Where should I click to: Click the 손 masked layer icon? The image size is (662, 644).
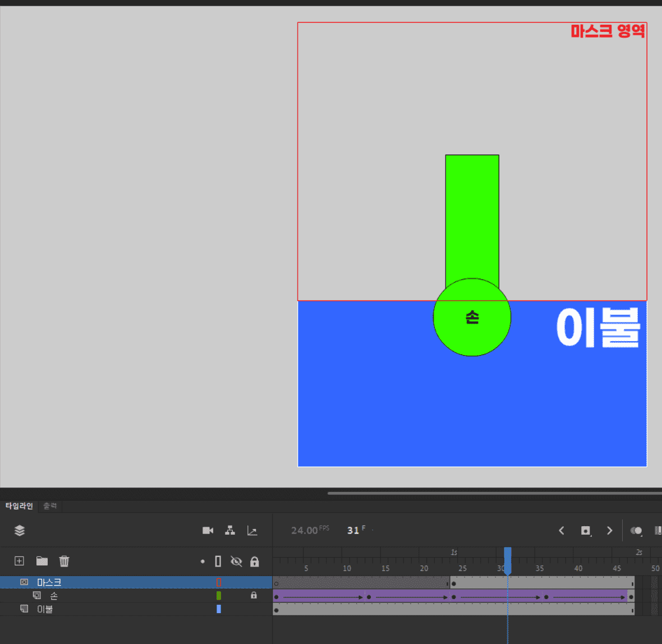click(37, 595)
